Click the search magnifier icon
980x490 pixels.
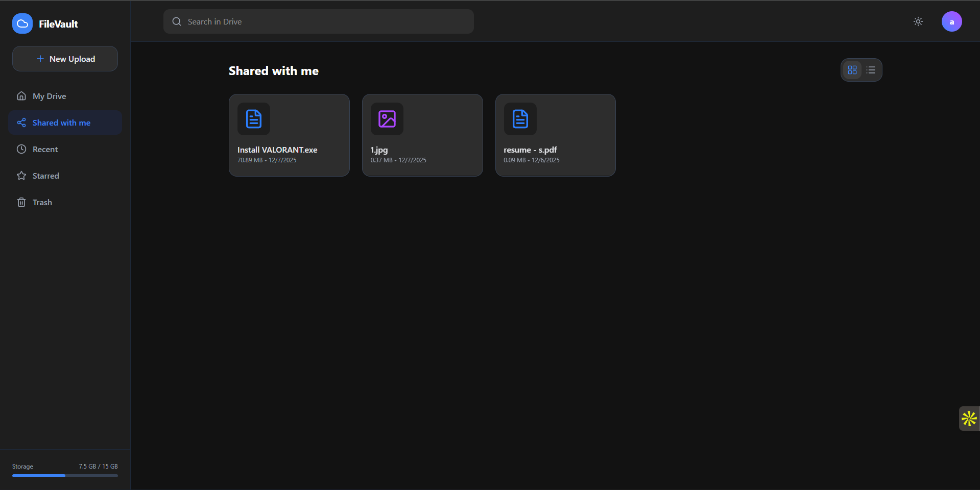click(x=176, y=21)
